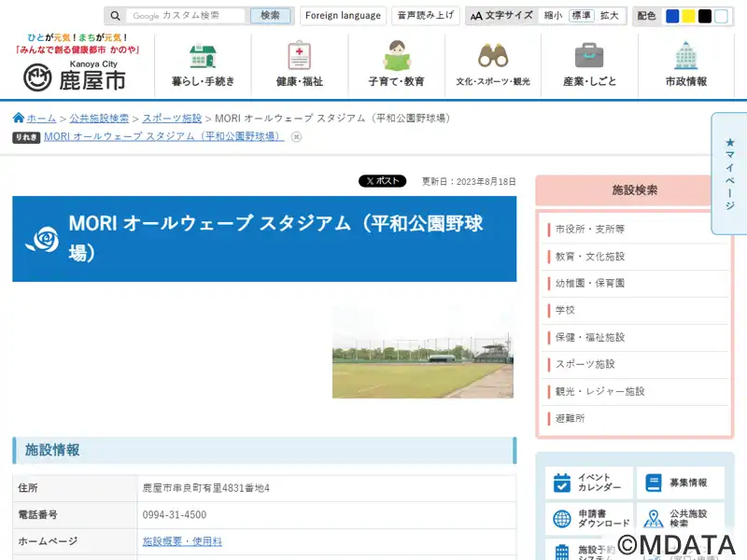The height and width of the screenshot is (560, 747).
Task: Open 健康・福祉 clipboard icon section
Action: click(300, 56)
